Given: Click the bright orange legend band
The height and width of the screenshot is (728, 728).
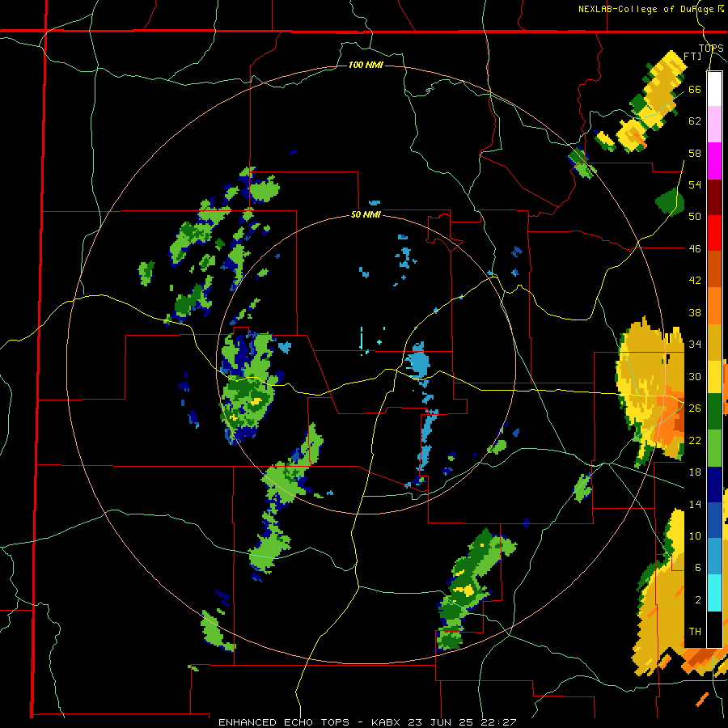Looking at the screenshot, I should (x=714, y=305).
